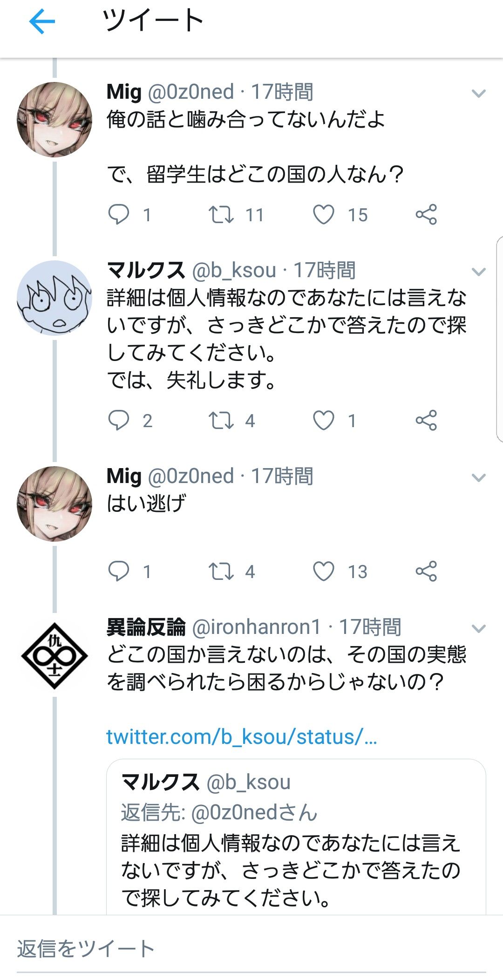Tap the back arrow icon

coord(42,21)
